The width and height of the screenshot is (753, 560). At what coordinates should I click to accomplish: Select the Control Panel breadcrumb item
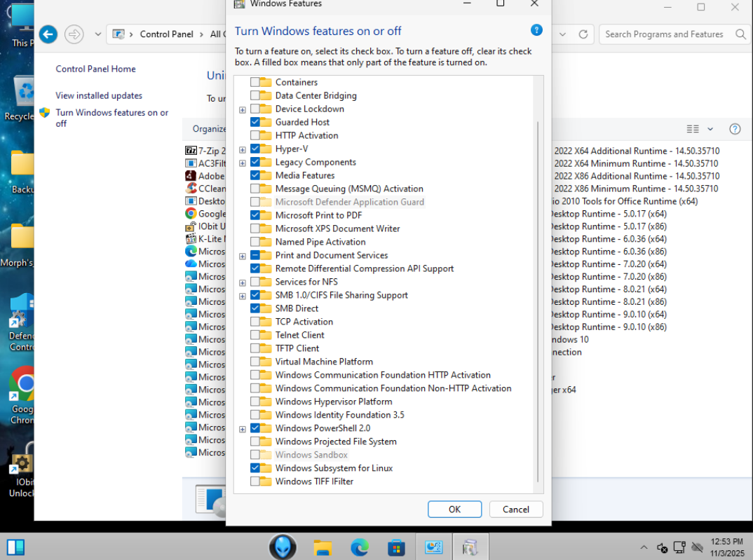pyautogui.click(x=166, y=34)
